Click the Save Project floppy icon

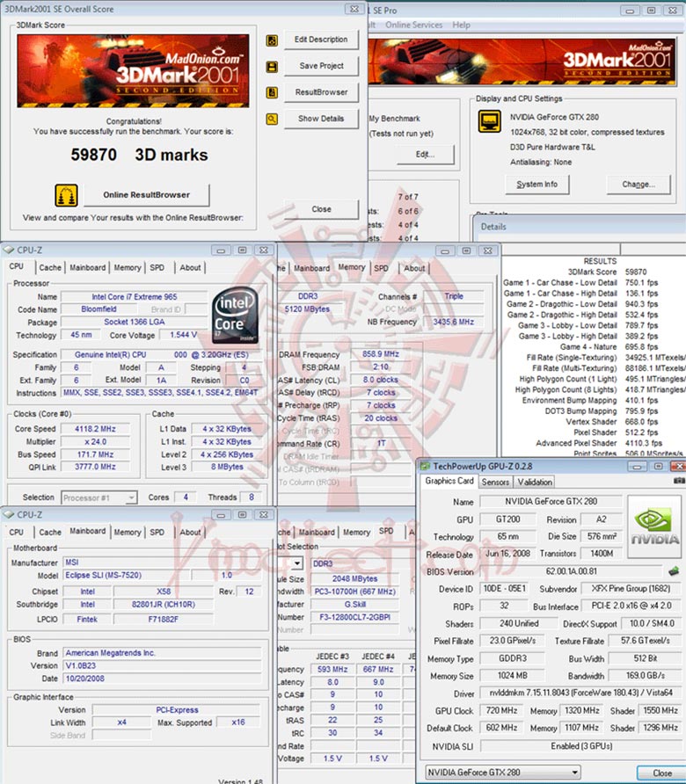[x=272, y=67]
